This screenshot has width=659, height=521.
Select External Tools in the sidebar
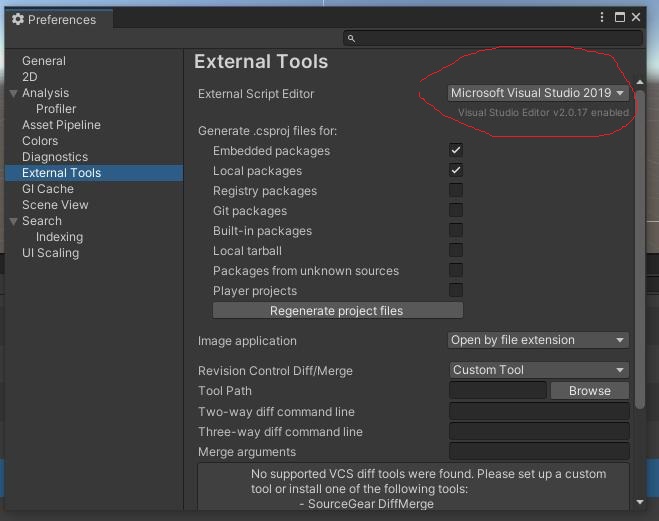tap(94, 173)
